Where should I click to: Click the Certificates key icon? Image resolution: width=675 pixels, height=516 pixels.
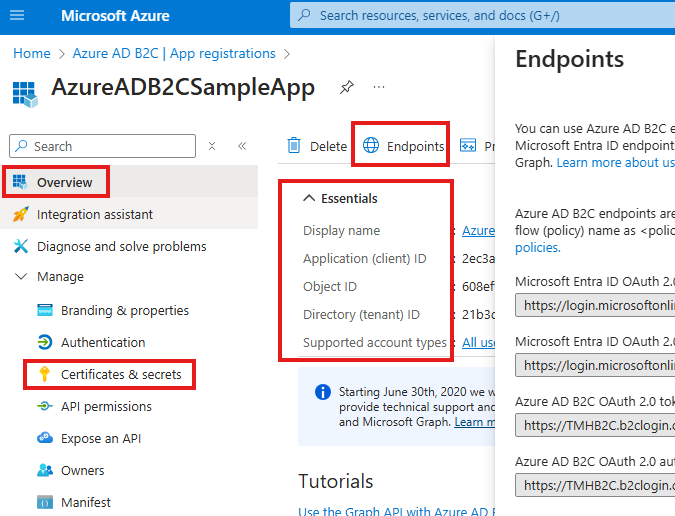pos(44,374)
